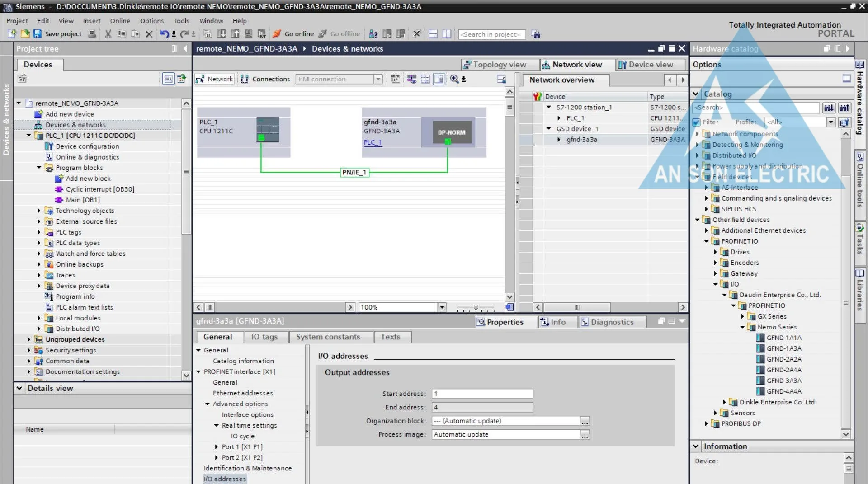
Task: Select Ethernet addresses in properties navigation
Action: pos(243,393)
